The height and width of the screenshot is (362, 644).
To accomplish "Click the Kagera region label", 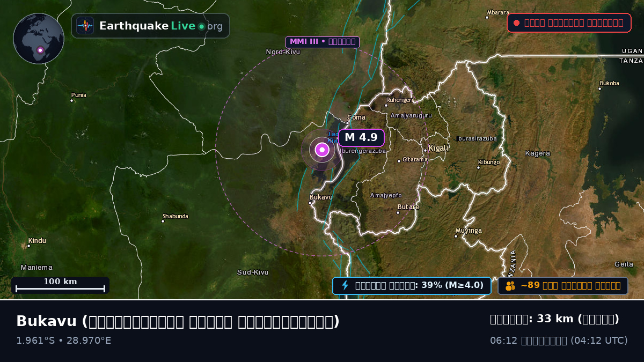I will (x=538, y=153).
